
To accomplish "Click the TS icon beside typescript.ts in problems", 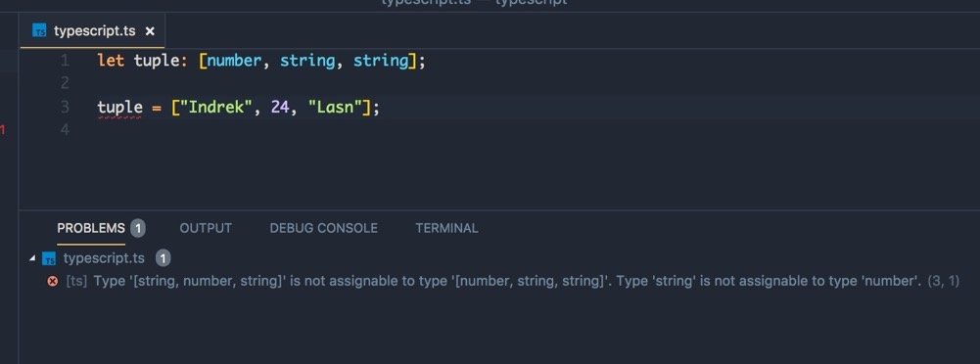I will pyautogui.click(x=49, y=258).
